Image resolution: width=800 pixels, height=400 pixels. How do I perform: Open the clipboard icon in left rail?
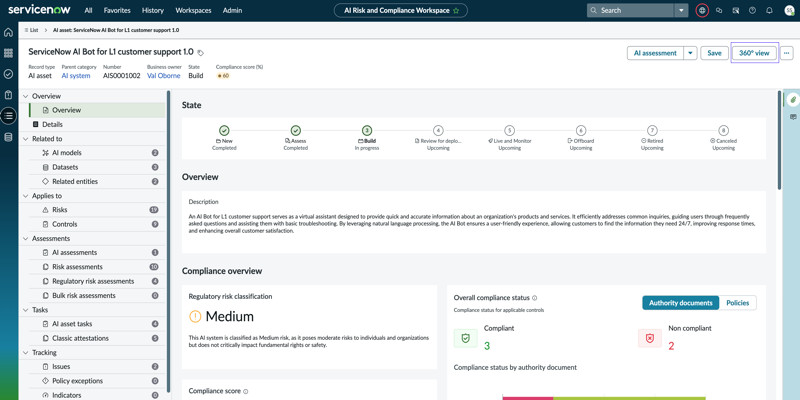pyautogui.click(x=8, y=95)
